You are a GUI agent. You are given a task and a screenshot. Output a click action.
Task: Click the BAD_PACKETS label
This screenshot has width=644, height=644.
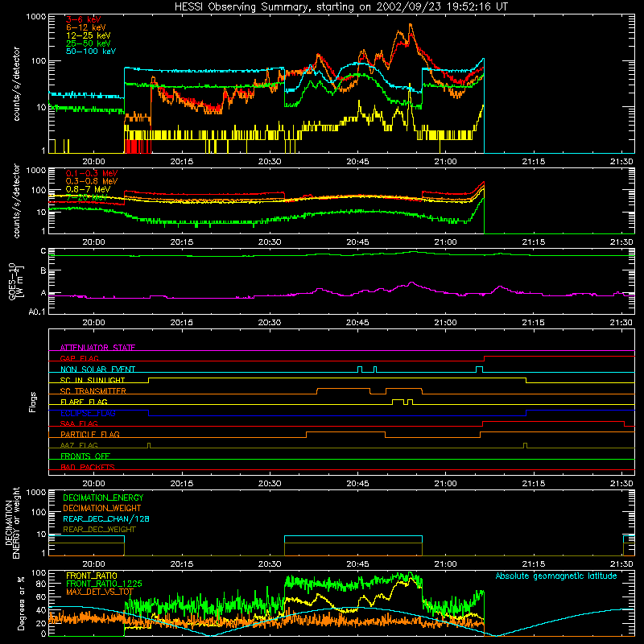(88, 467)
